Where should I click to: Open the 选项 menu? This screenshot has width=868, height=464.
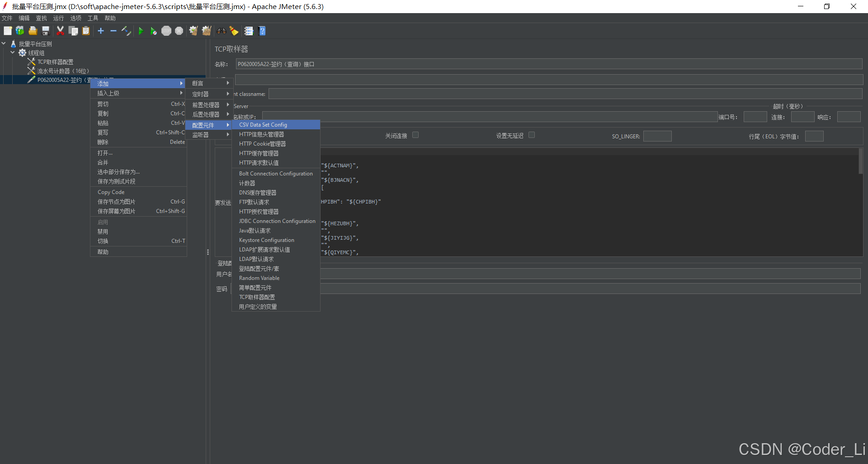(x=75, y=18)
